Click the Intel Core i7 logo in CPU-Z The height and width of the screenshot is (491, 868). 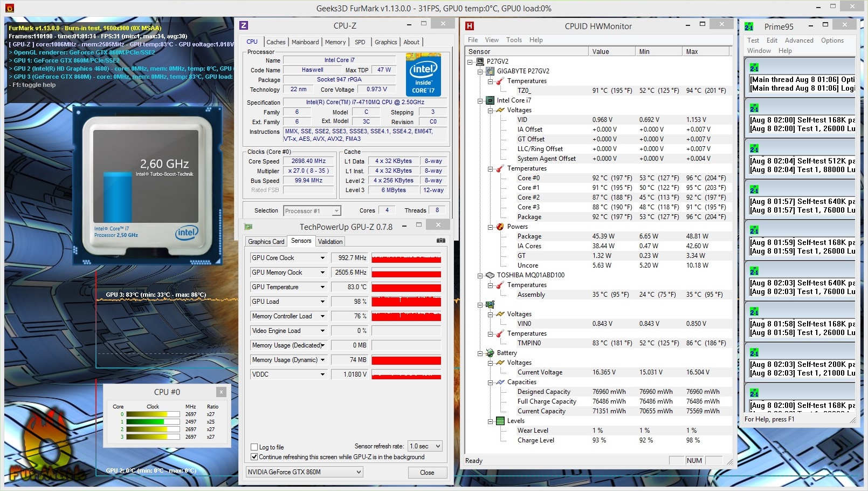tap(423, 74)
